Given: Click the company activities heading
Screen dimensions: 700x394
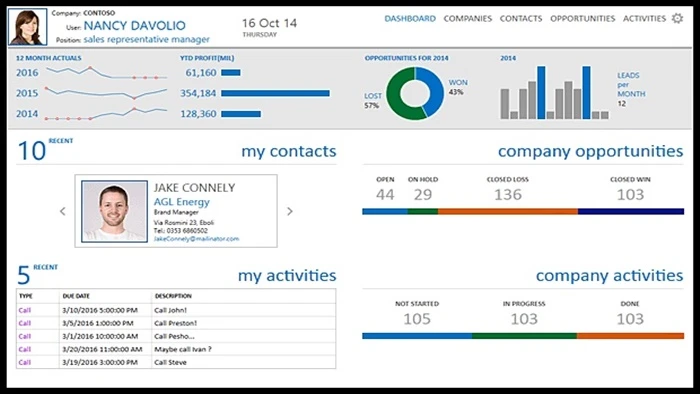Looking at the screenshot, I should [x=609, y=275].
